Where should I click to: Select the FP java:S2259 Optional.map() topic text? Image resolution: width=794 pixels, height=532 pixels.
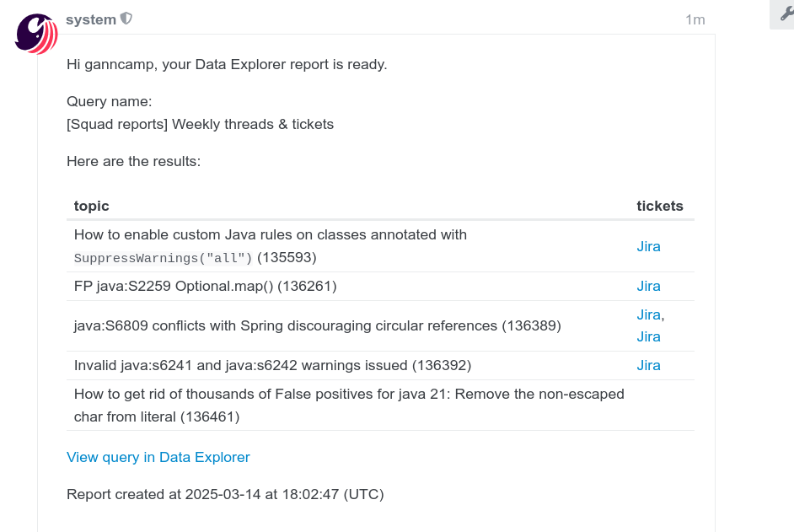pos(205,287)
